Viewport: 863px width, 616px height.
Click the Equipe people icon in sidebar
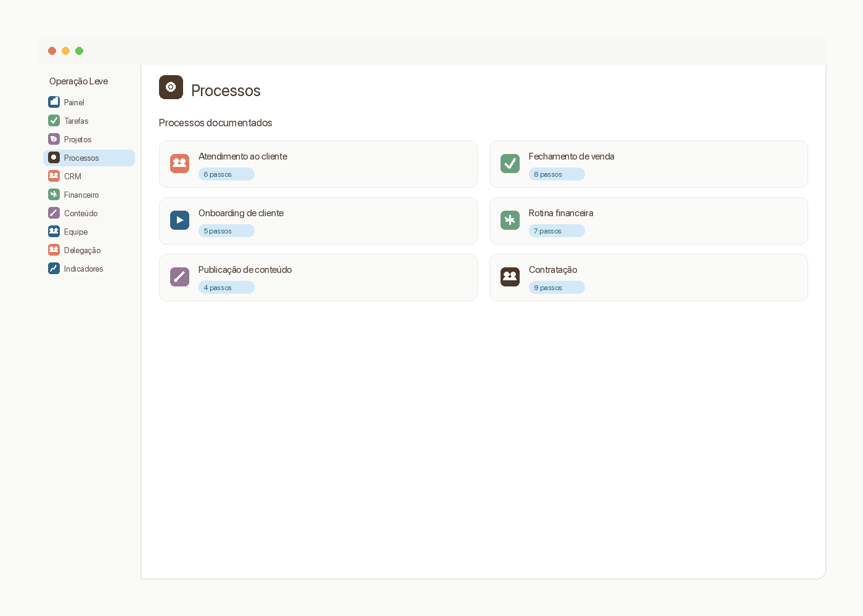click(x=54, y=231)
